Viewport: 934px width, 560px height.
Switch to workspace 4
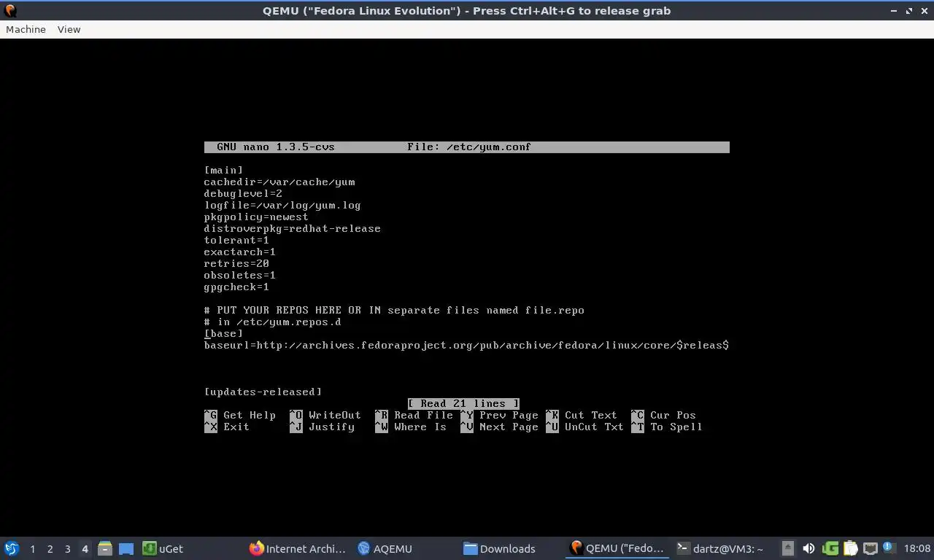click(x=85, y=548)
